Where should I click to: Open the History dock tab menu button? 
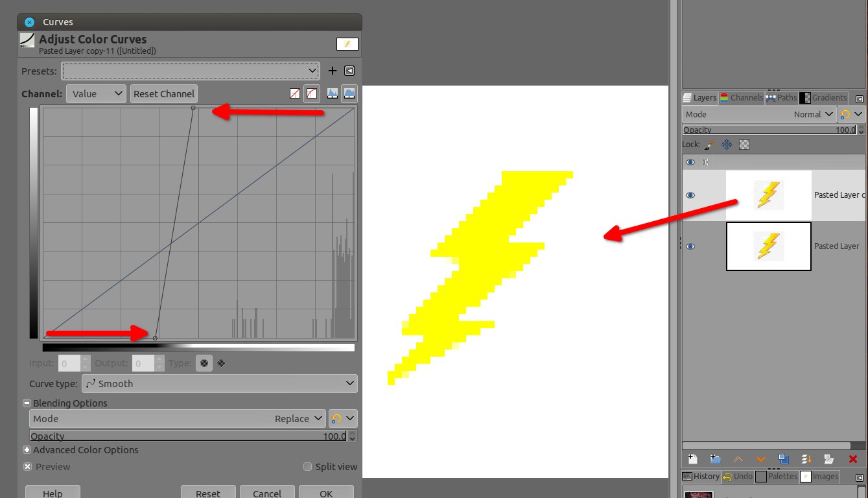pos(860,478)
